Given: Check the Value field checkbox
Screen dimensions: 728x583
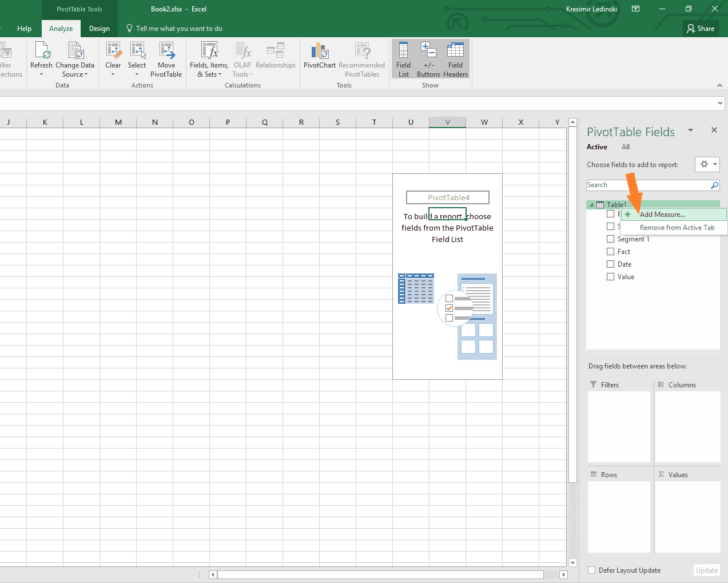Looking at the screenshot, I should 610,276.
